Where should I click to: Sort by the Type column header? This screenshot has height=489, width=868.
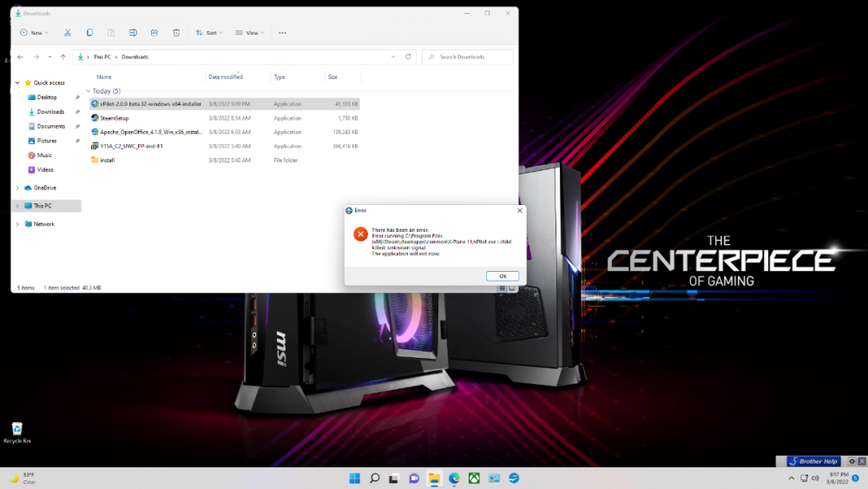(279, 77)
